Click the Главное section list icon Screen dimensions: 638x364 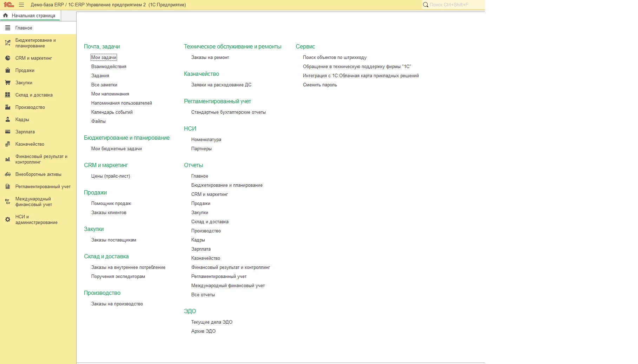(x=8, y=28)
